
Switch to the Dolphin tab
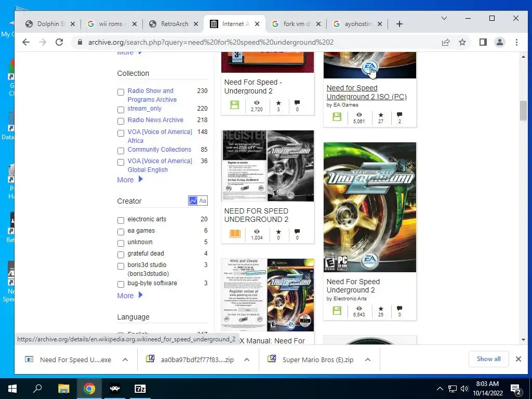[50, 24]
